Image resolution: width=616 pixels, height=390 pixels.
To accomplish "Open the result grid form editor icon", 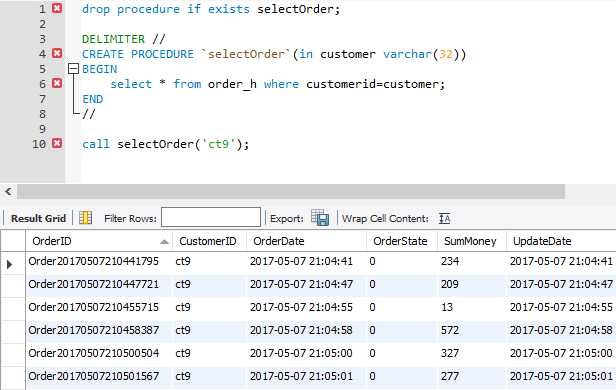I will pos(85,218).
